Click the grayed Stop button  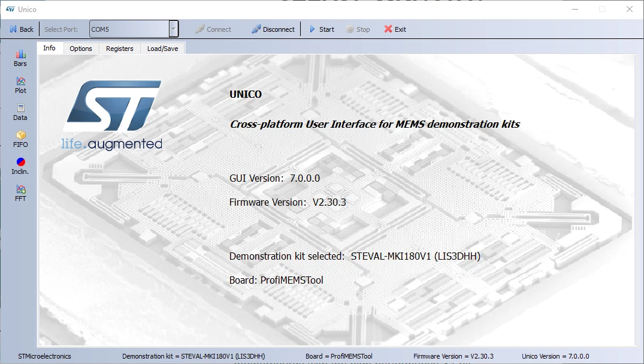358,29
